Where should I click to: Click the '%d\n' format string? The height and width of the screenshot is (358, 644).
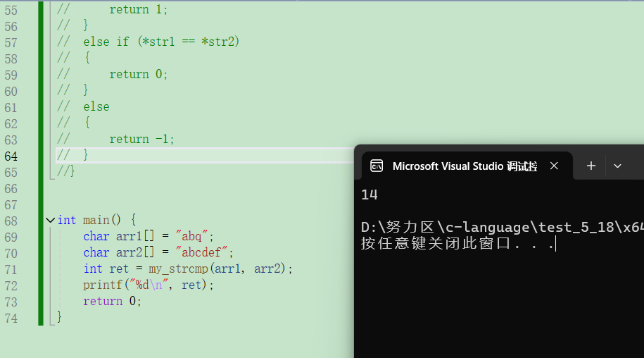[150, 285]
